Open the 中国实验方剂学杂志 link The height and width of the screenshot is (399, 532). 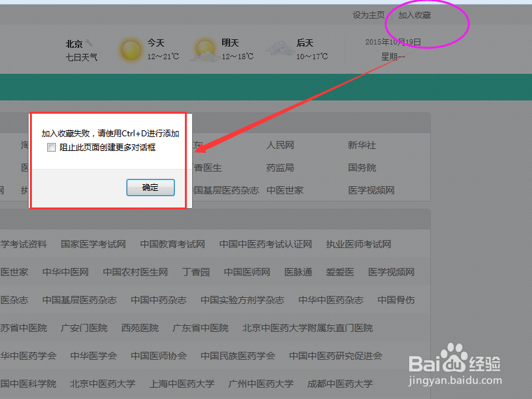click(242, 300)
